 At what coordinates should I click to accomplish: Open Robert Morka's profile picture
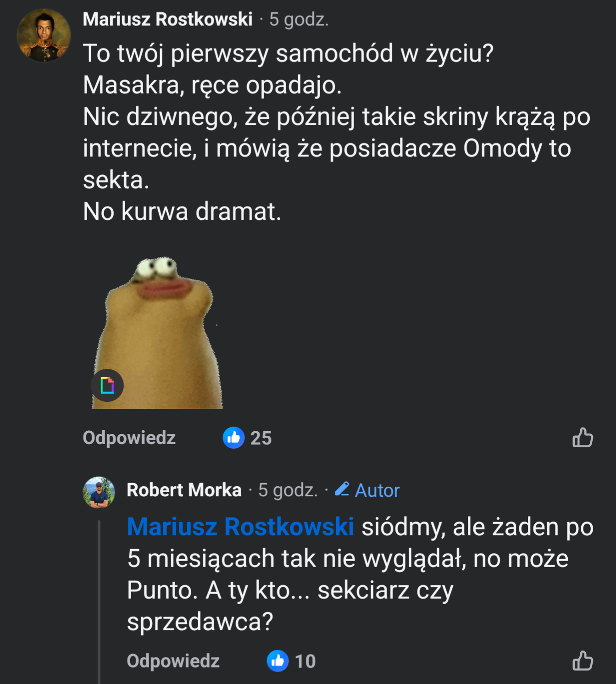point(99,492)
